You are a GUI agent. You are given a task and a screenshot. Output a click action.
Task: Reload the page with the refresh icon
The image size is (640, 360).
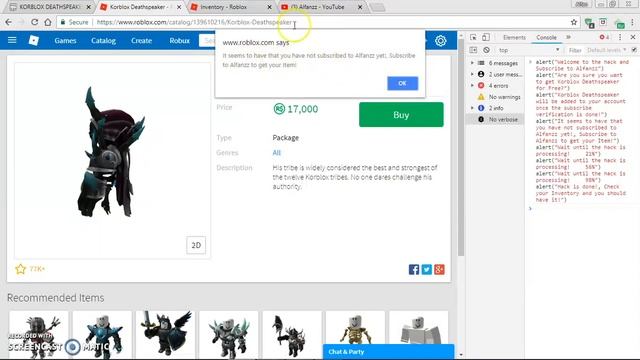coord(35,22)
